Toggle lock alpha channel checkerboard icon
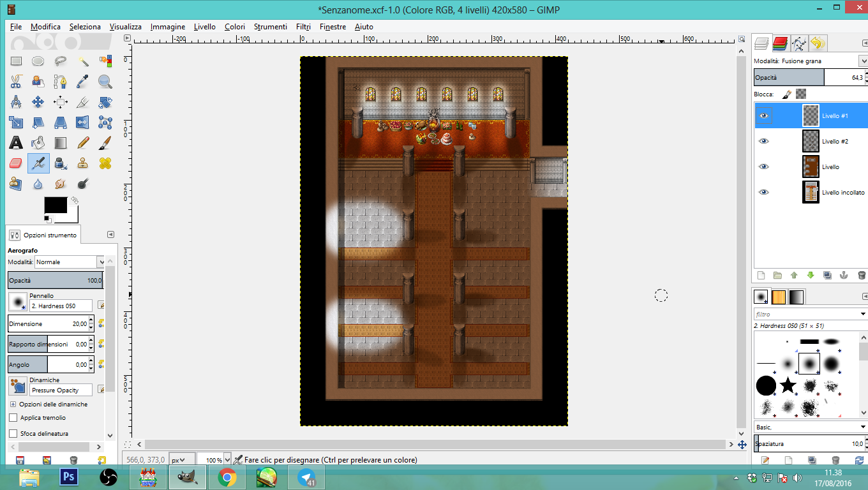The image size is (868, 490). (800, 94)
